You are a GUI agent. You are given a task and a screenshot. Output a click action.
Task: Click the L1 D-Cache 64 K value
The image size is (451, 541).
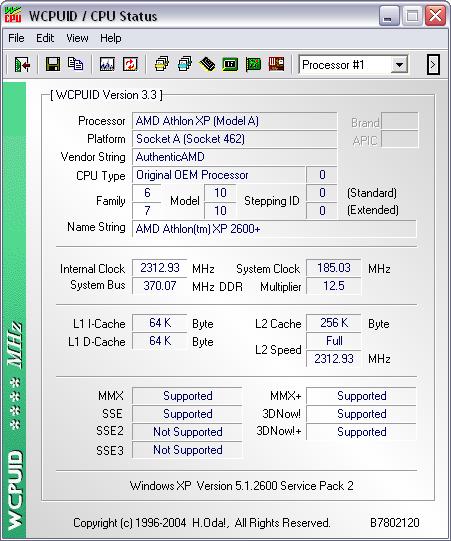(x=160, y=341)
